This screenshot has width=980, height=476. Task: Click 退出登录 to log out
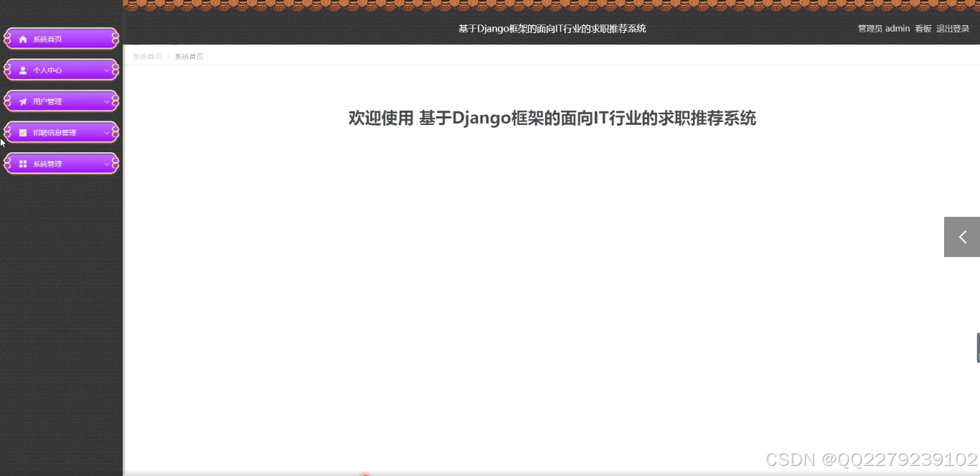(953, 29)
